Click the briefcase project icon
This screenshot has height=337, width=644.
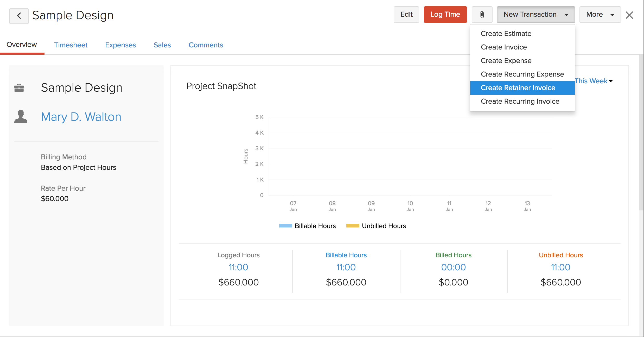19,88
